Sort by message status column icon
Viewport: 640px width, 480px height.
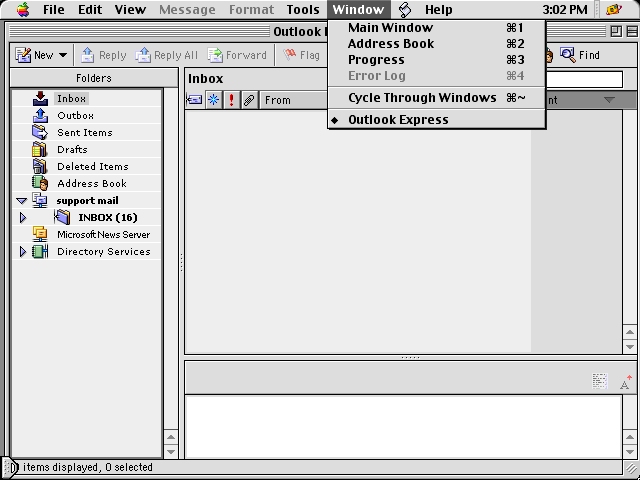194,100
